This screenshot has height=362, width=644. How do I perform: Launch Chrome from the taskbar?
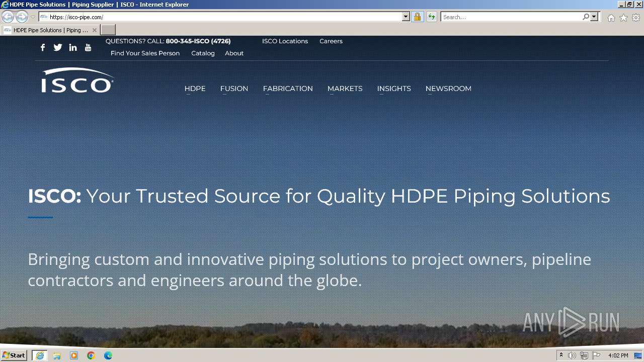coord(91,355)
